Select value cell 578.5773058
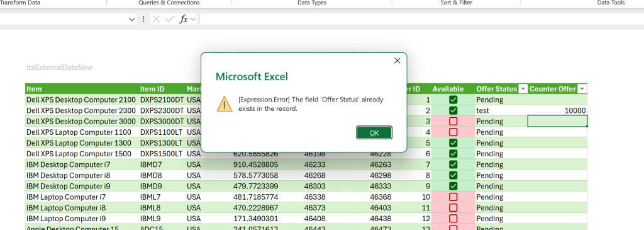Image resolution: width=644 pixels, height=230 pixels. click(x=255, y=175)
